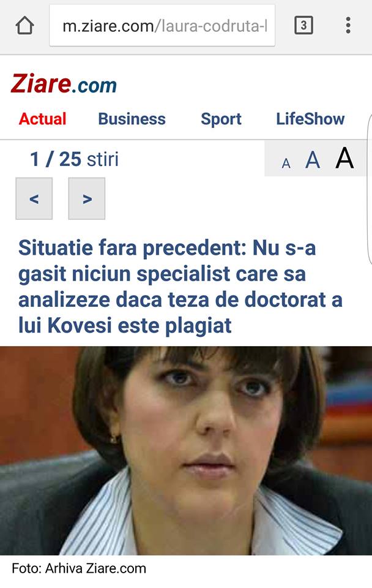Go to the next news story arrow
This screenshot has height=588, width=372.
pyautogui.click(x=87, y=198)
